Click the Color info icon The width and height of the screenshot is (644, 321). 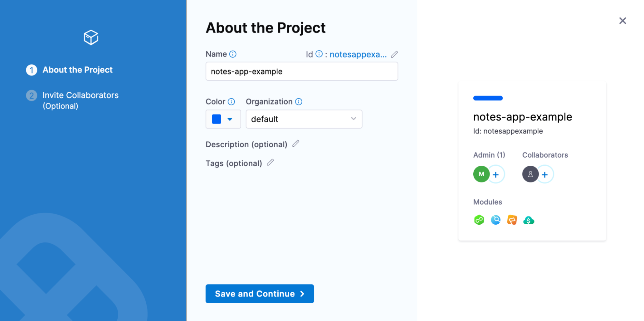(x=231, y=101)
